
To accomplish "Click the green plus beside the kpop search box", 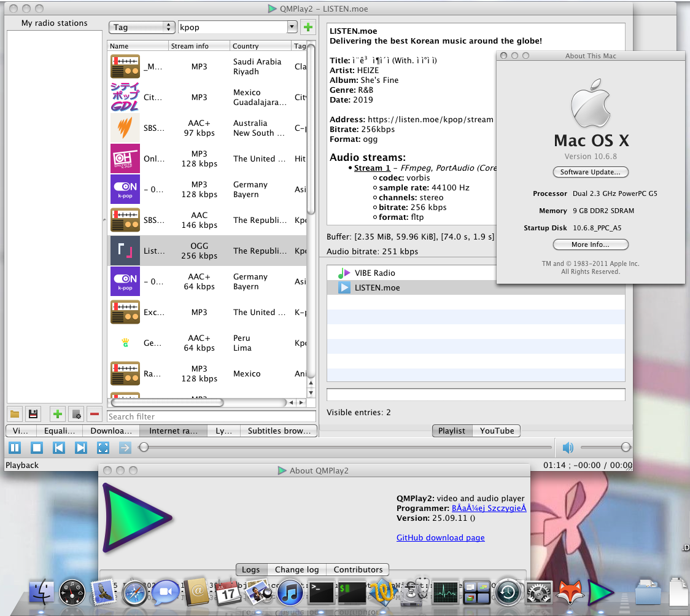I will pyautogui.click(x=308, y=27).
